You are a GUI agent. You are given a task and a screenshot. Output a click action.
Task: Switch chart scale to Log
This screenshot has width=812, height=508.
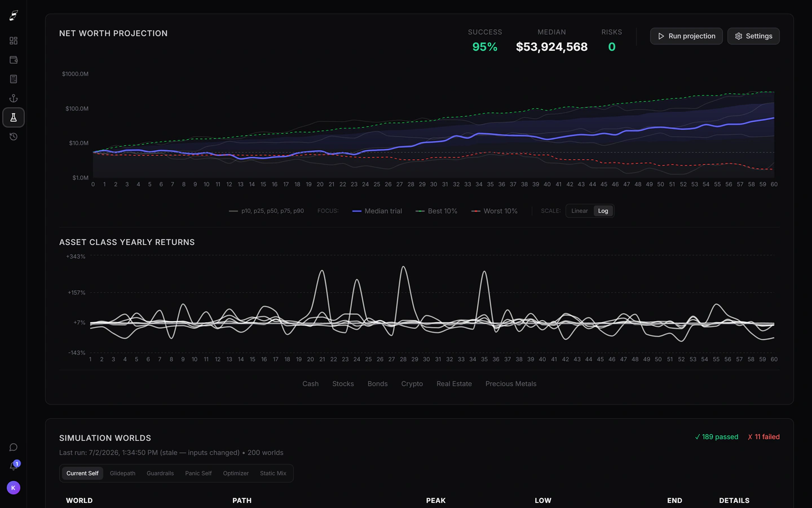coord(603,211)
